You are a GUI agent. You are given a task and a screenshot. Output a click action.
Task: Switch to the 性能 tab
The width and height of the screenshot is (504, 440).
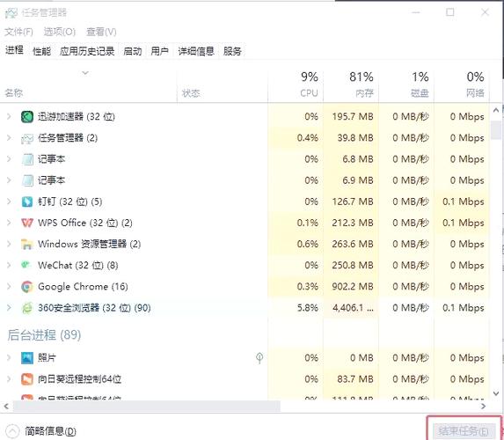pos(42,51)
